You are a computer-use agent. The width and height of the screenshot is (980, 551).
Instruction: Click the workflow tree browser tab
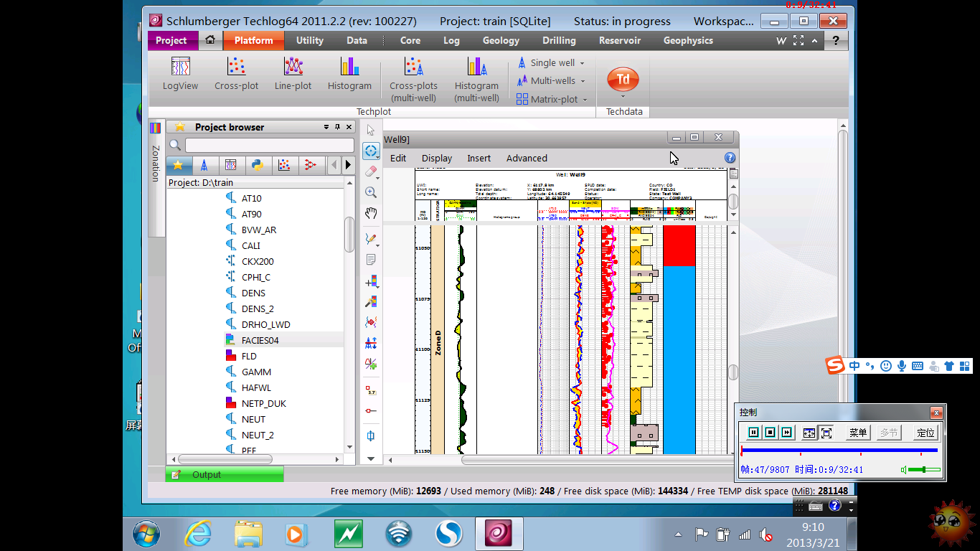(x=310, y=165)
